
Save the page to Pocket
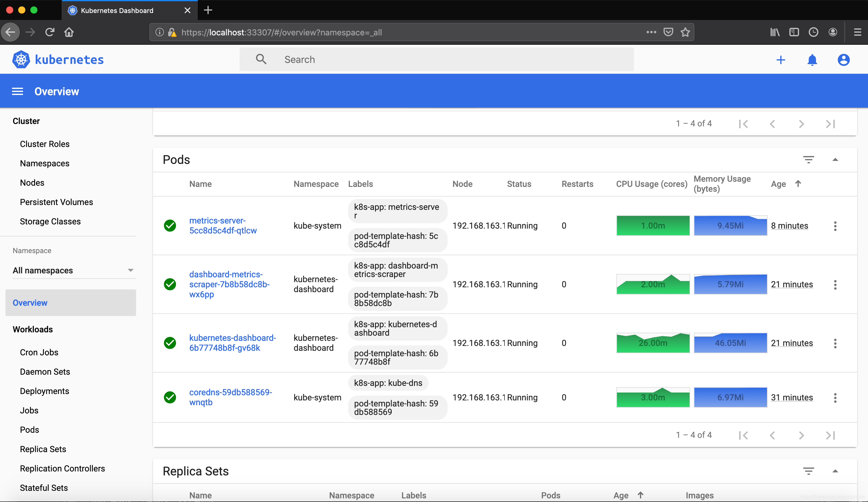tap(668, 32)
